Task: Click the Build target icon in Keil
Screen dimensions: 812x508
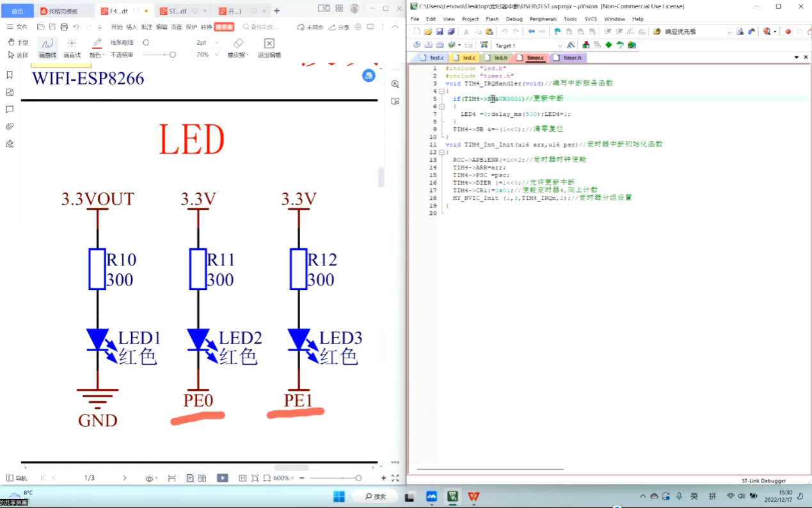Action: (428, 45)
